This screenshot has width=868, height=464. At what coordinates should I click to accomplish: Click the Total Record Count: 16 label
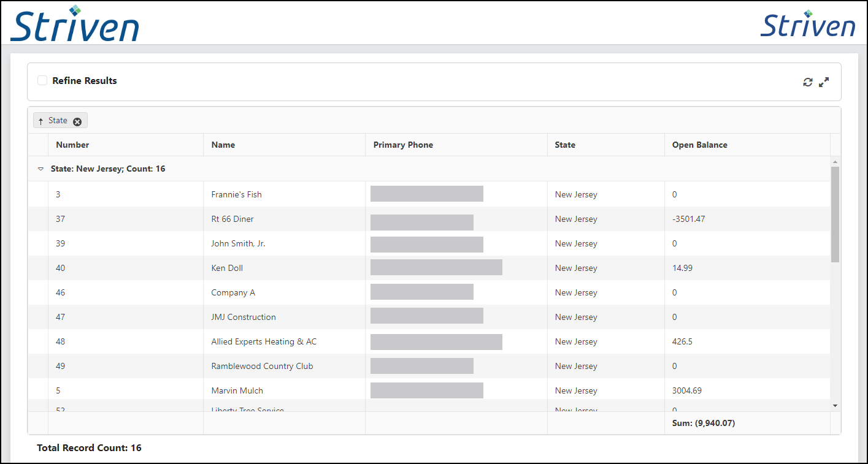point(89,448)
